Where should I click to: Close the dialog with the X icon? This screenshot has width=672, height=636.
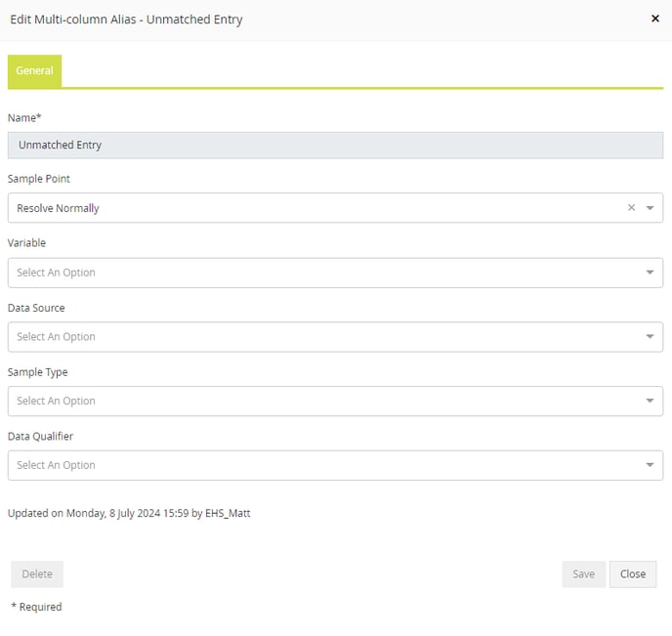tap(654, 19)
